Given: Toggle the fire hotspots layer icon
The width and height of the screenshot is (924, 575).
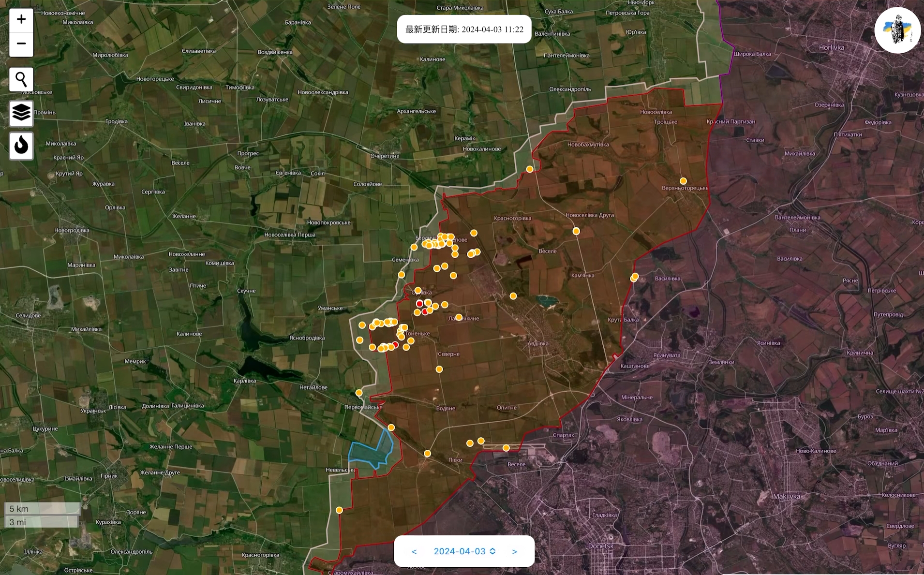Looking at the screenshot, I should (21, 146).
